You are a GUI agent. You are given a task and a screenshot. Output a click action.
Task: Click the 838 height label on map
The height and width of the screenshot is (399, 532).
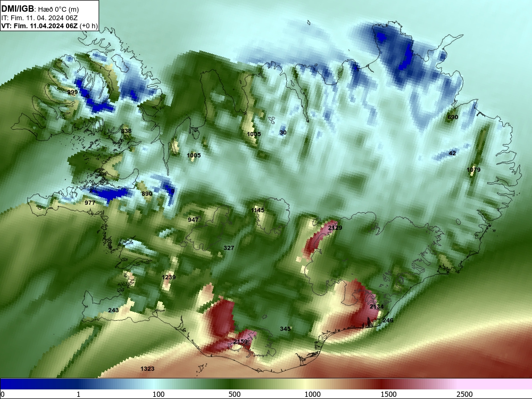(x=126, y=131)
